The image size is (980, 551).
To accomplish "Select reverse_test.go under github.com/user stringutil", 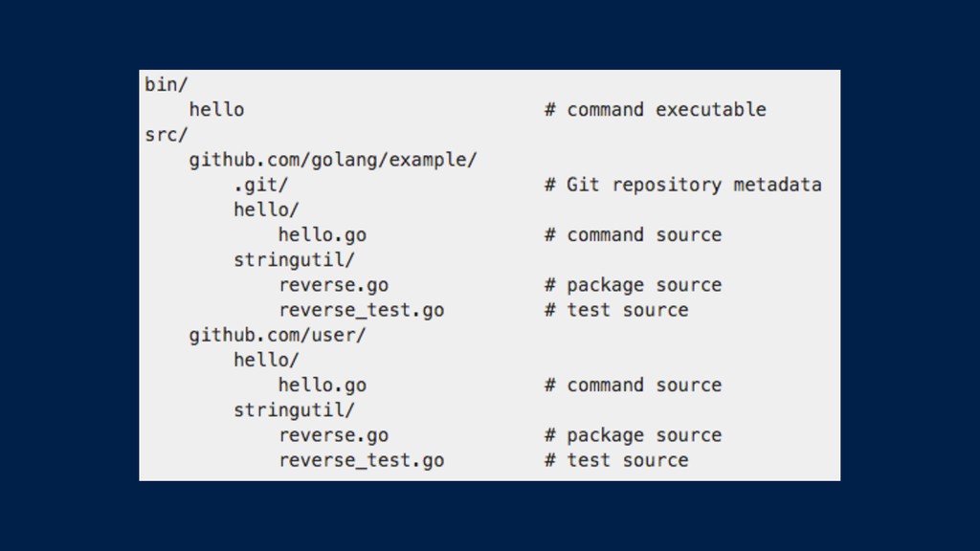I will pos(361,460).
